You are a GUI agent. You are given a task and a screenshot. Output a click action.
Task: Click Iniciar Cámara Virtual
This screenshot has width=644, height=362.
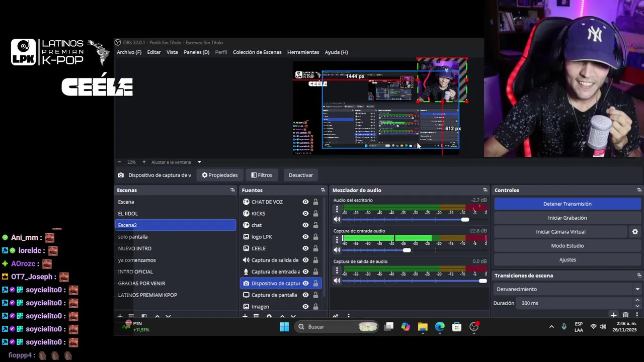click(560, 232)
